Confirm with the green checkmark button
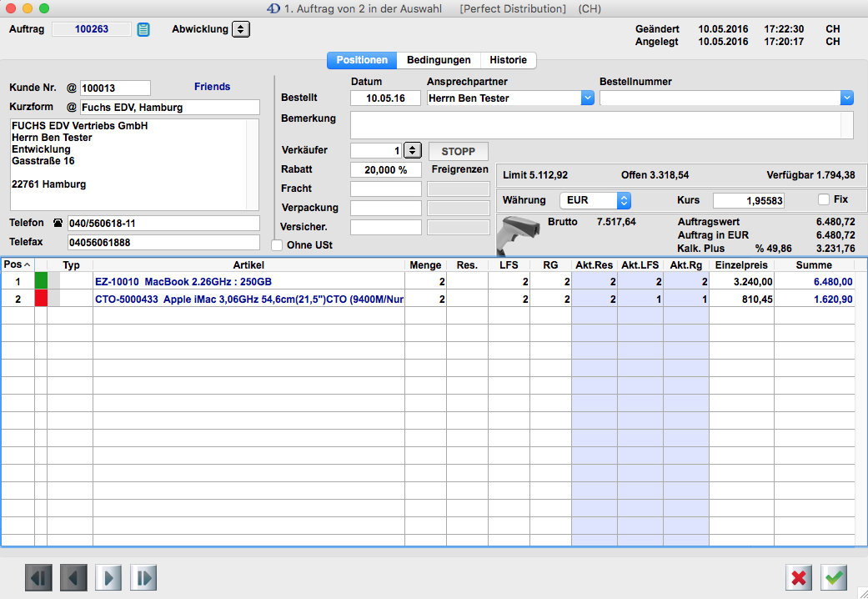Screen dimensions: 868x599 point(834,577)
